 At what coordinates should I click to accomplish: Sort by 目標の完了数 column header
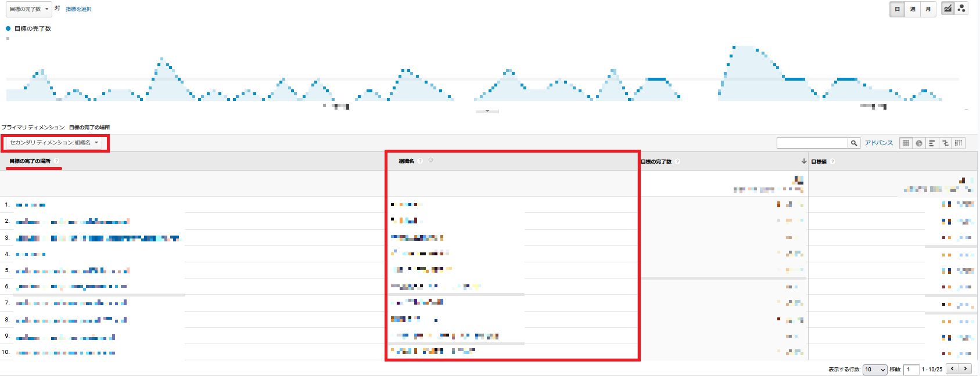pyautogui.click(x=656, y=162)
